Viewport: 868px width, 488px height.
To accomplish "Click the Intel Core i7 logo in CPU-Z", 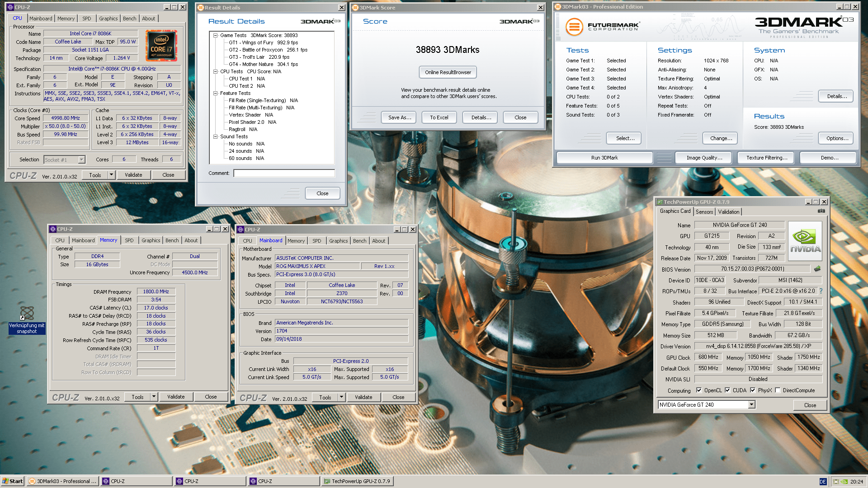I will (161, 45).
